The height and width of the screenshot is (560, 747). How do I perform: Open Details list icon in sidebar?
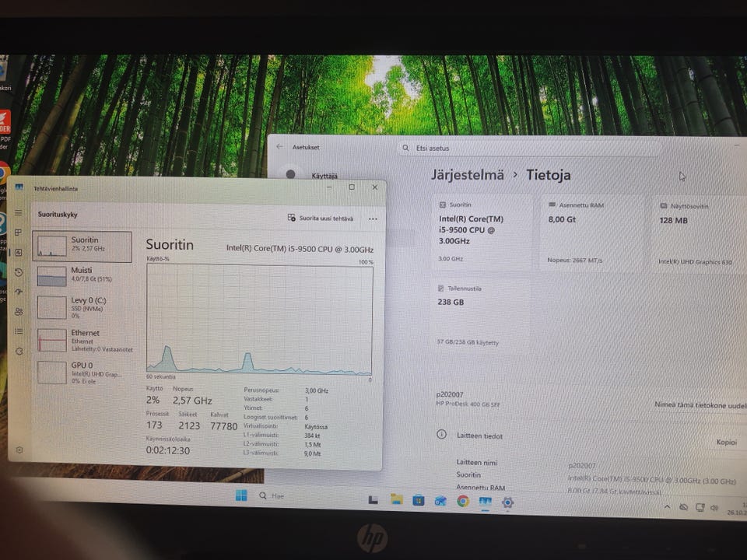[x=19, y=331]
